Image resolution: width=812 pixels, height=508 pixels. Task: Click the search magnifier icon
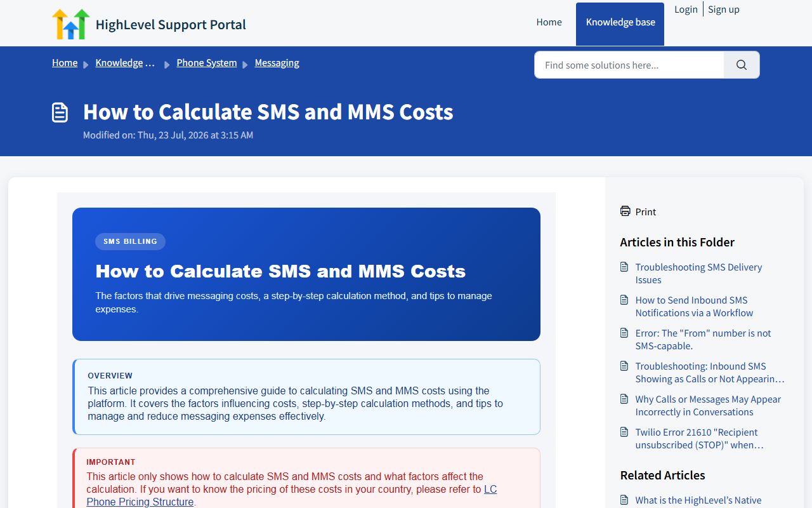(742, 65)
